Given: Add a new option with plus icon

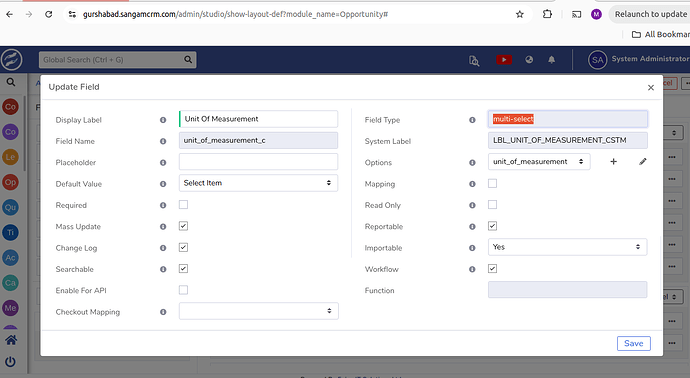Looking at the screenshot, I should coord(613,161).
